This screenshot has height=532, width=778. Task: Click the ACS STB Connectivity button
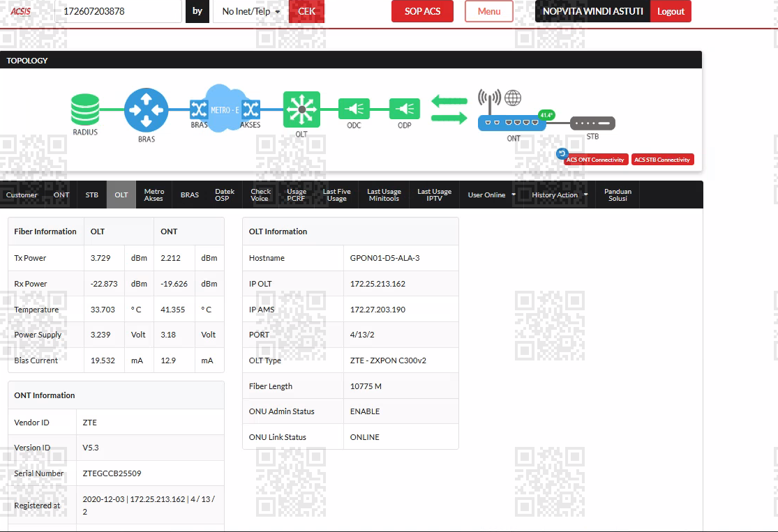tap(662, 160)
